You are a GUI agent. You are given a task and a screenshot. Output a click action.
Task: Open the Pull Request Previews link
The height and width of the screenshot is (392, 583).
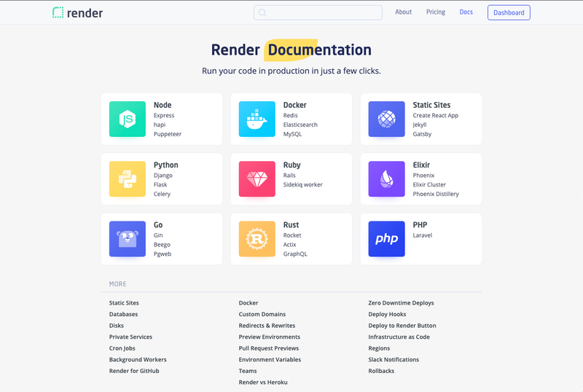(268, 348)
